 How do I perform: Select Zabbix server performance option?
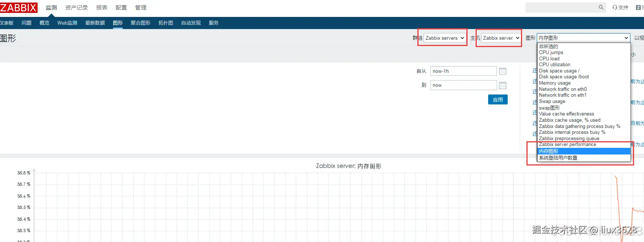[x=584, y=145]
